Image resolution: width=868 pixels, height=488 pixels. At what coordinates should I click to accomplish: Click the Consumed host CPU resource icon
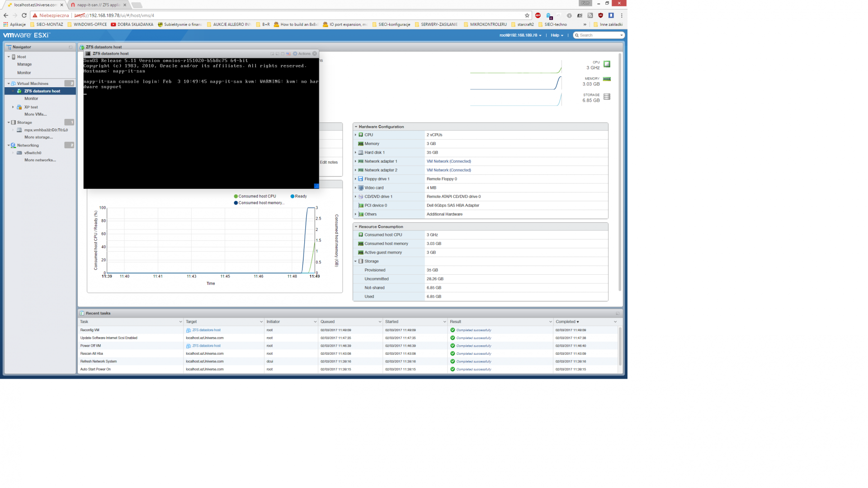click(361, 235)
